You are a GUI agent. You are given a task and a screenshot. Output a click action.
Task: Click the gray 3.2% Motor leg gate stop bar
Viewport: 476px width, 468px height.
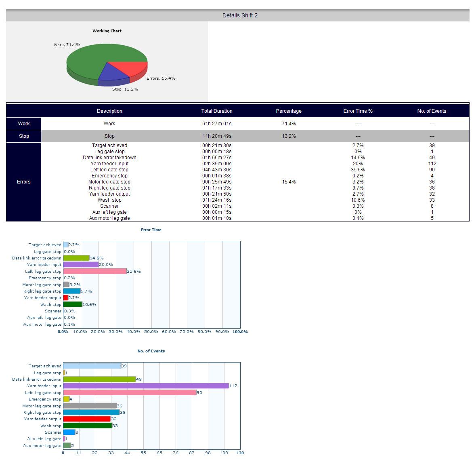tap(66, 285)
